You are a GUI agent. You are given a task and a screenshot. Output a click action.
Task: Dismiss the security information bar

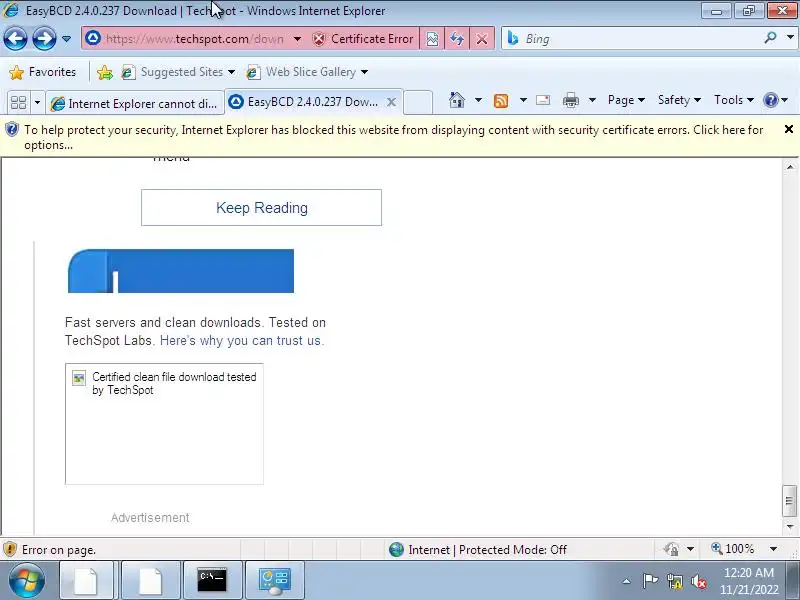click(789, 130)
